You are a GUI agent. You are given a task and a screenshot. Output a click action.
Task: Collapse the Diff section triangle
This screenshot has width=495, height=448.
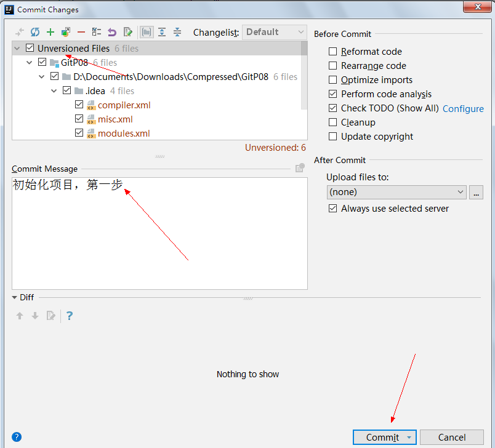pos(15,297)
